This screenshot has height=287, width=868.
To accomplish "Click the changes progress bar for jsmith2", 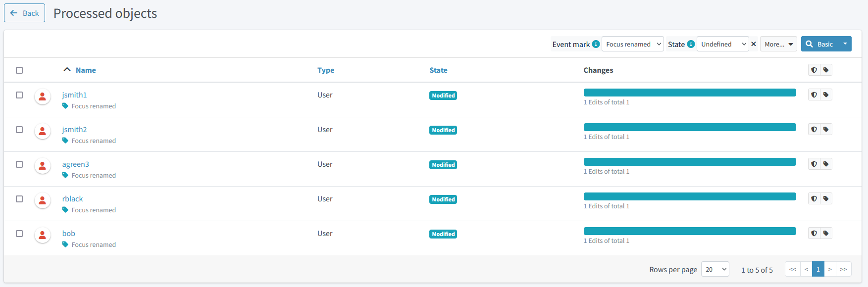I will coord(689,127).
